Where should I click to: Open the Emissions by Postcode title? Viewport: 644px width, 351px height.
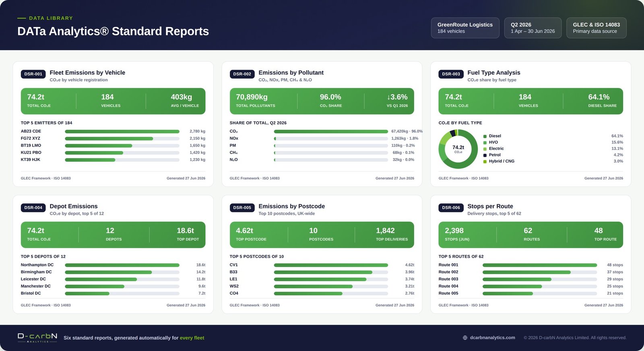tap(292, 206)
